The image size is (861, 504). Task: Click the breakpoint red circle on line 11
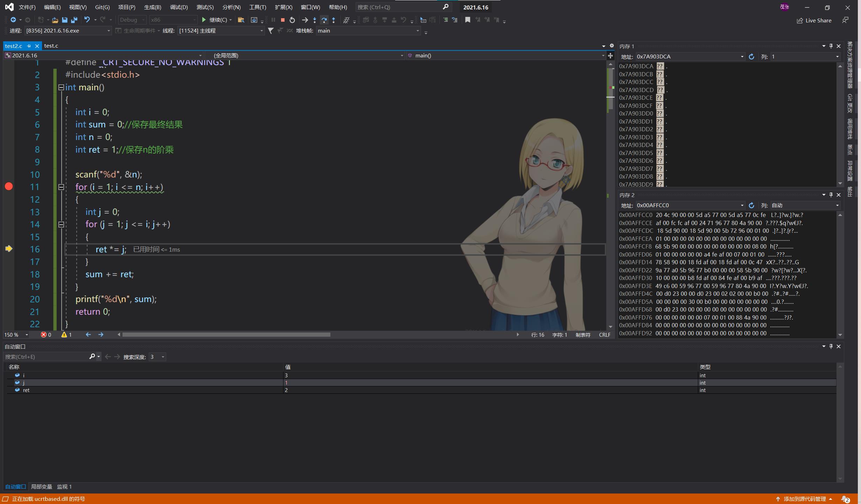pyautogui.click(x=8, y=186)
